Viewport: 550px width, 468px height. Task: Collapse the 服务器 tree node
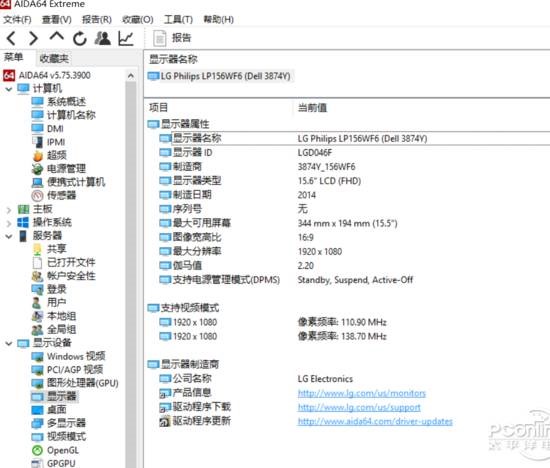(x=8, y=236)
